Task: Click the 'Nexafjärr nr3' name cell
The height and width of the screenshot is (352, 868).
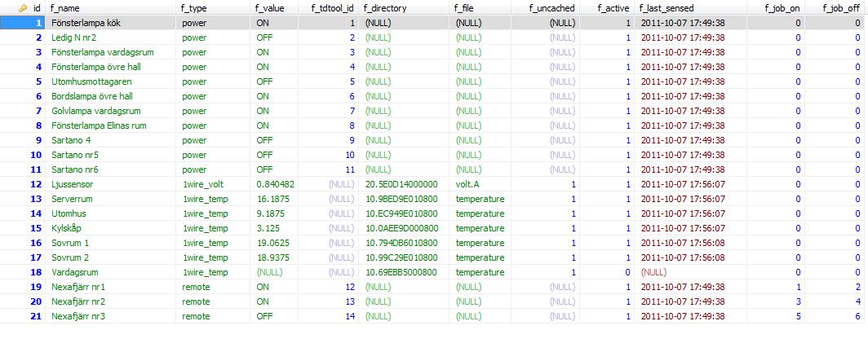Action: [x=78, y=317]
